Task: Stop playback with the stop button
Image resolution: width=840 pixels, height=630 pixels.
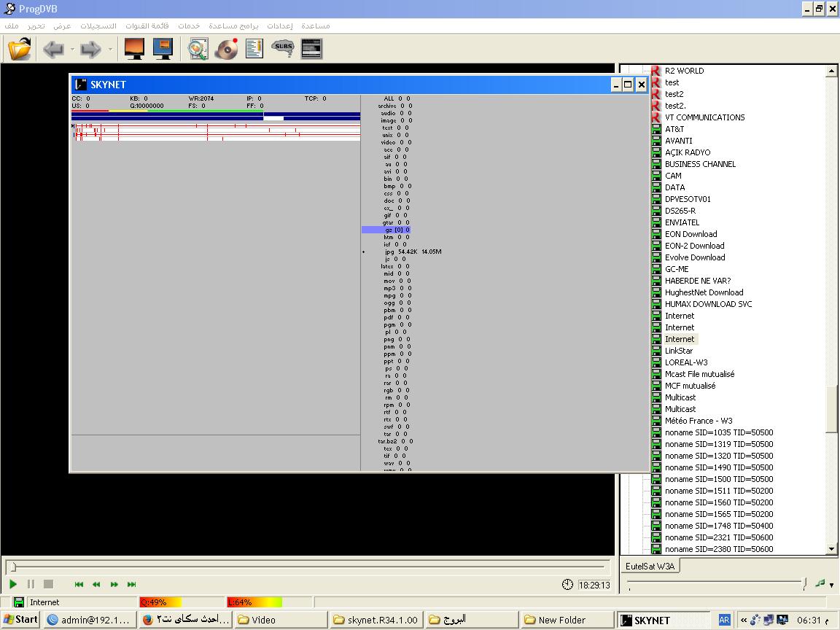Action: (48, 584)
